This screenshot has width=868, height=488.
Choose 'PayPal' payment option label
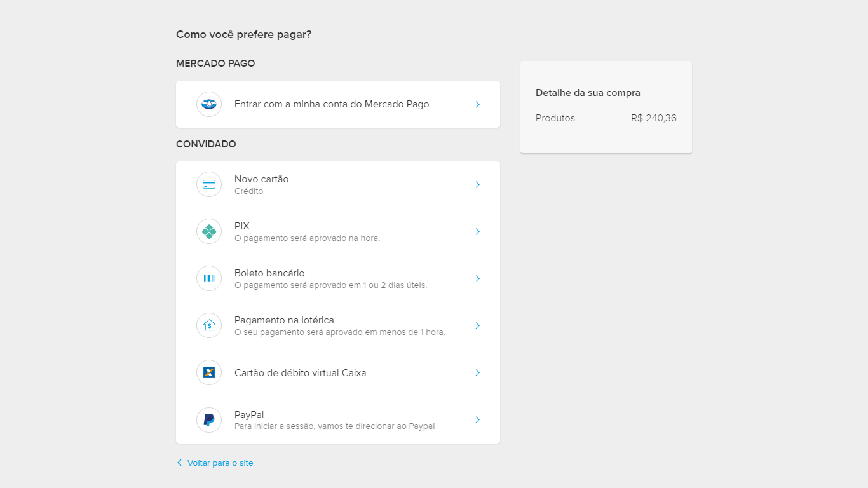(x=249, y=414)
